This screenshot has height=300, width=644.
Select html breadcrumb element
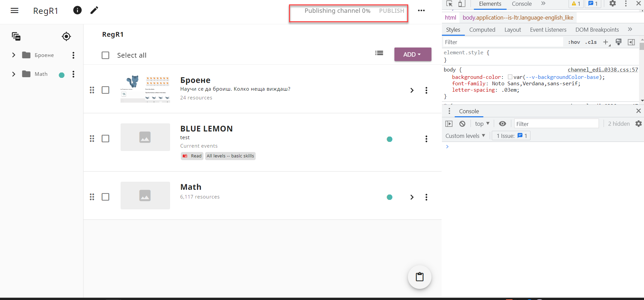tap(450, 18)
